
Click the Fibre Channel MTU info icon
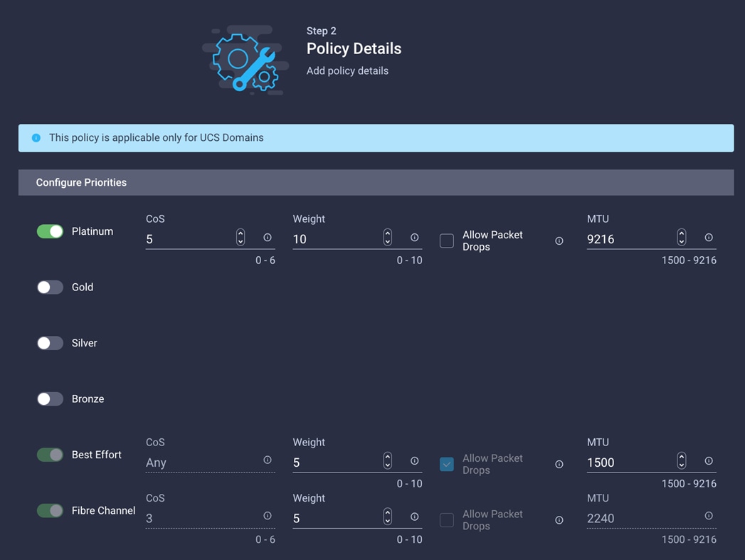coord(709,516)
